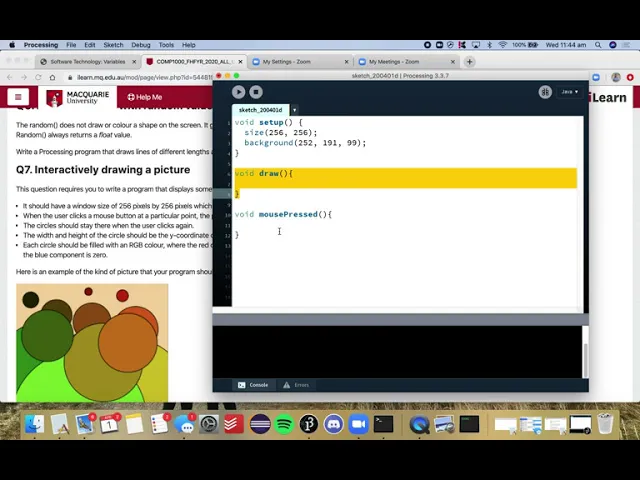This screenshot has width=640, height=480.
Task: Open Eclipse from the dock
Action: [260, 424]
